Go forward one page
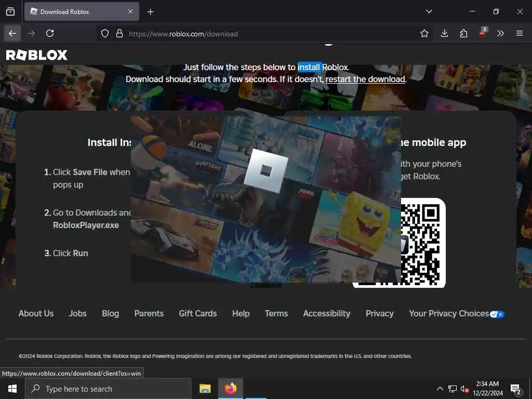The image size is (532, 399). 31,33
